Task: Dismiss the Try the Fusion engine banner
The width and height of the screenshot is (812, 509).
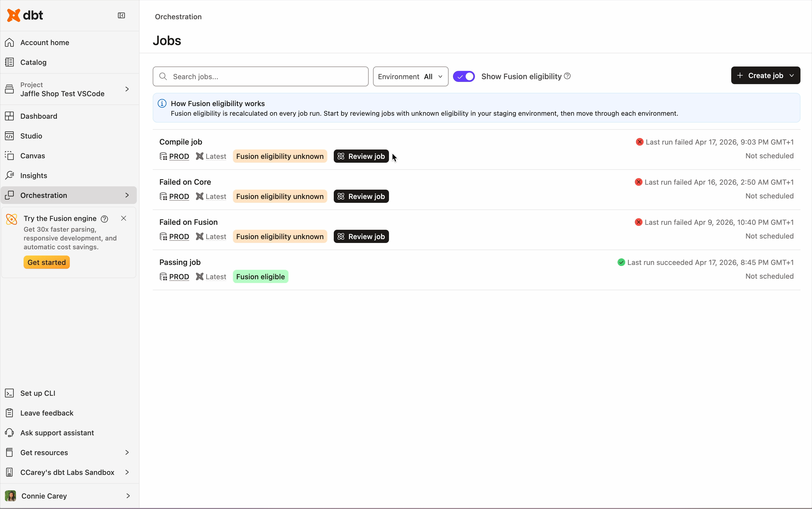Action: point(123,218)
